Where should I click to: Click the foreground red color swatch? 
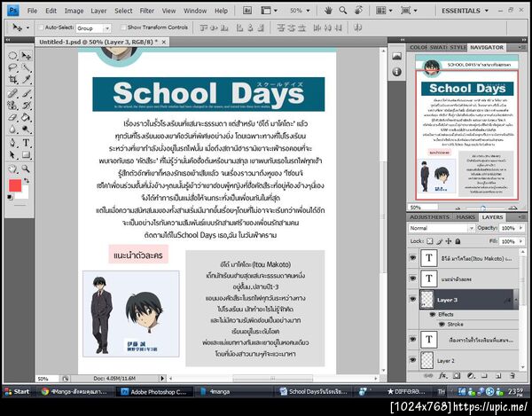pos(15,185)
